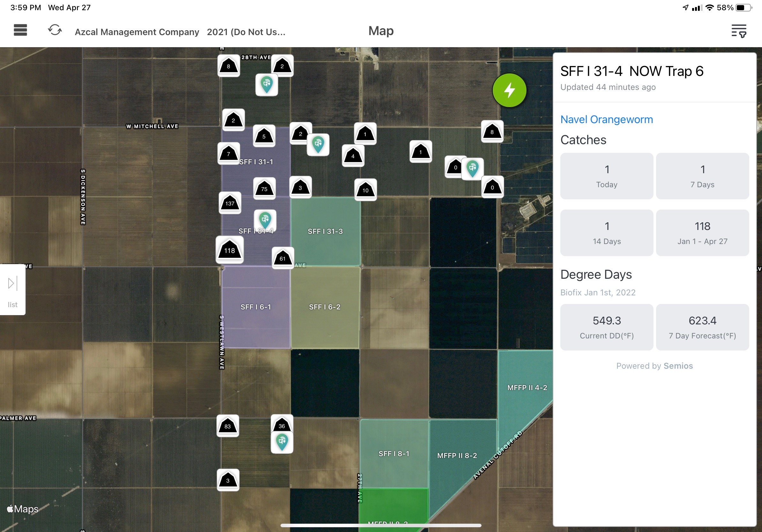
Task: Select the trap marker showing 61
Action: [x=283, y=258]
